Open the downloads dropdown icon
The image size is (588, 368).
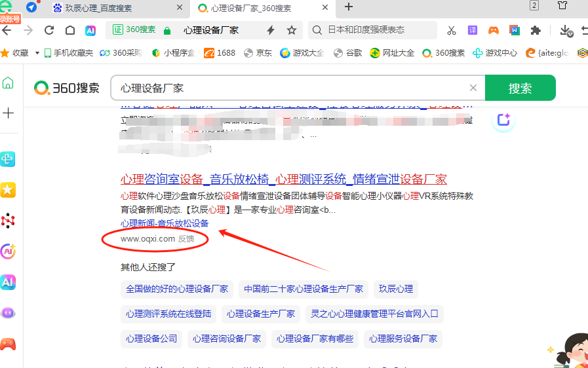(565, 30)
